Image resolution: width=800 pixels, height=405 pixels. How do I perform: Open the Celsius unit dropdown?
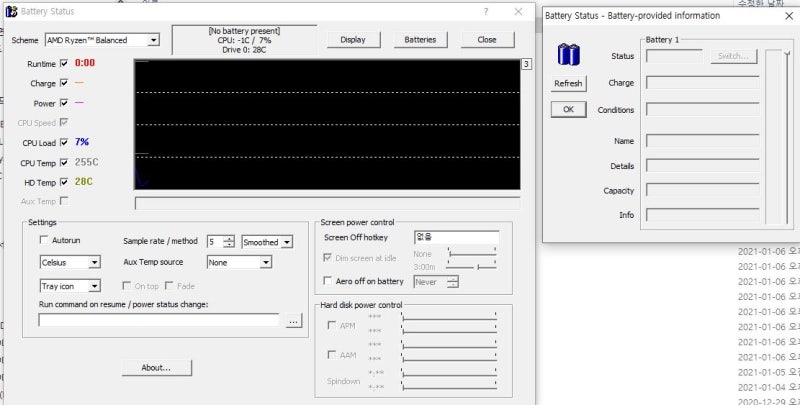(94, 262)
